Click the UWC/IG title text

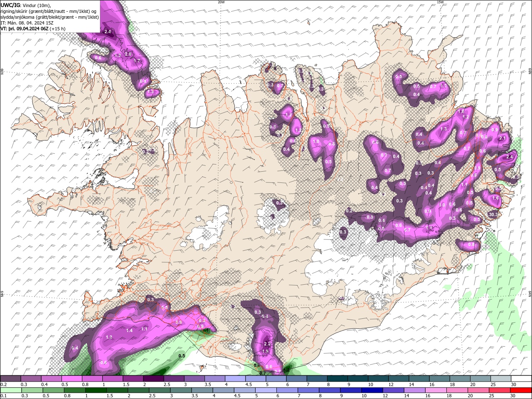10,5
